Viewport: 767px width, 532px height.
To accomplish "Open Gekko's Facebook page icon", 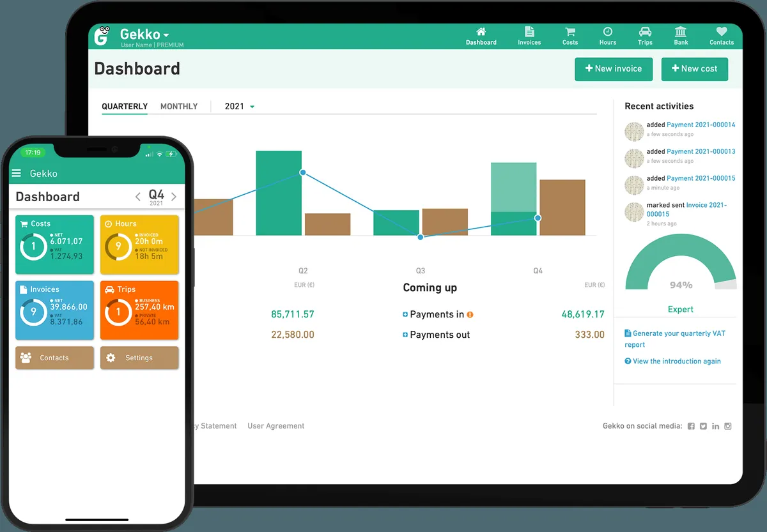I will pyautogui.click(x=691, y=426).
